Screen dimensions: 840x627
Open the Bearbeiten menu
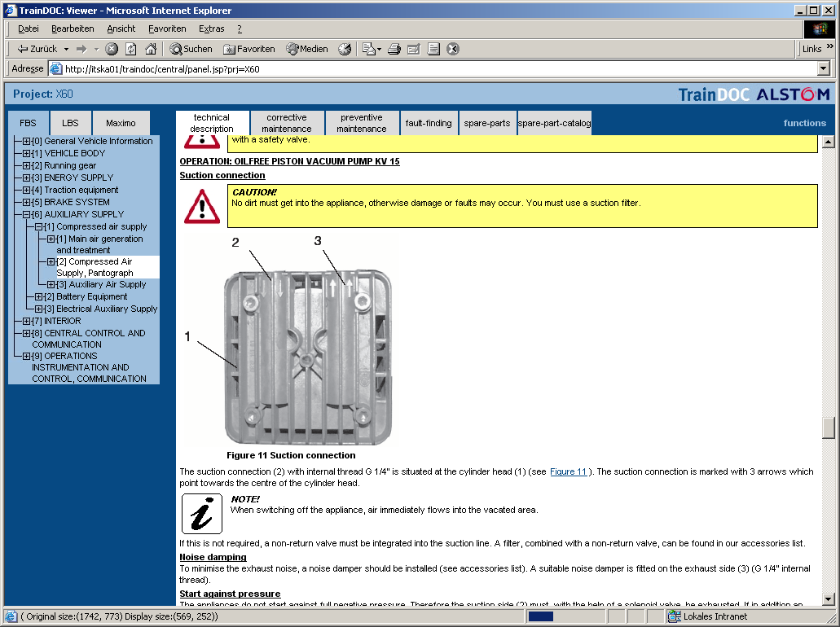[73, 28]
